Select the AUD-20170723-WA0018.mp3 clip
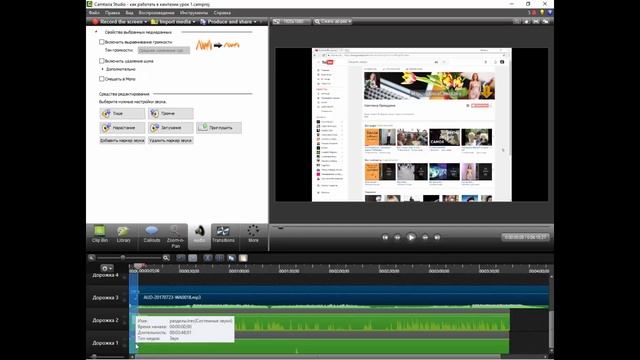 click(x=340, y=298)
